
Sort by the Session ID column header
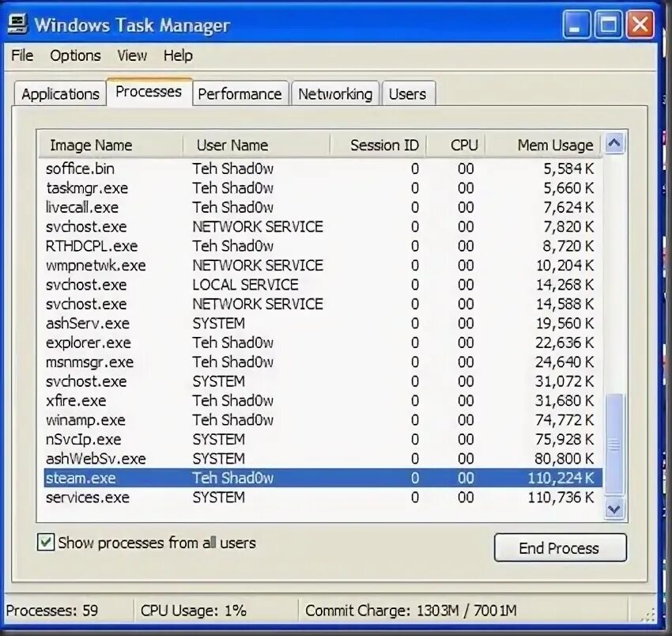pos(378,145)
